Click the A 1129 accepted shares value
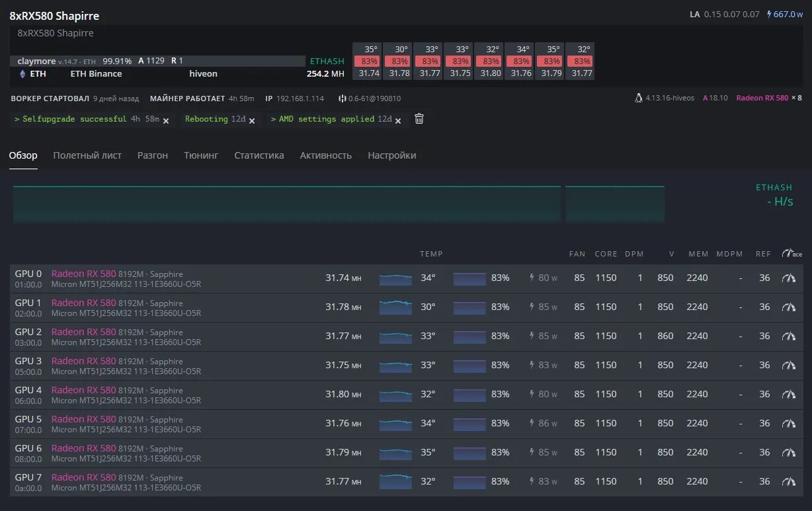 click(151, 61)
